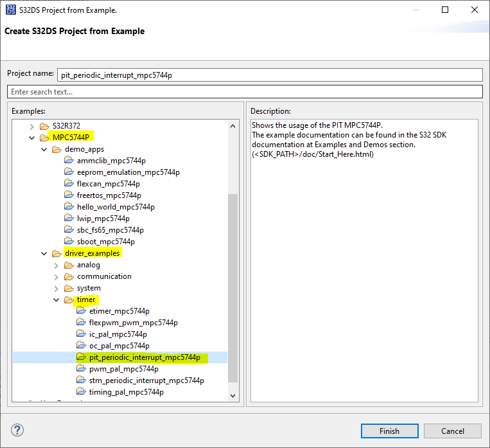This screenshot has width=490, height=448.
Task: Click the ammclib_mpc5744p project icon
Action: pos(69,160)
